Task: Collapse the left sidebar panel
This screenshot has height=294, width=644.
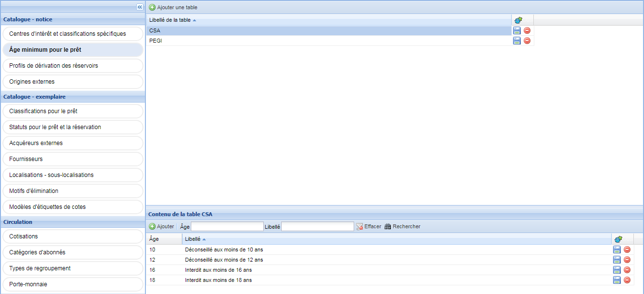Action: pyautogui.click(x=140, y=7)
